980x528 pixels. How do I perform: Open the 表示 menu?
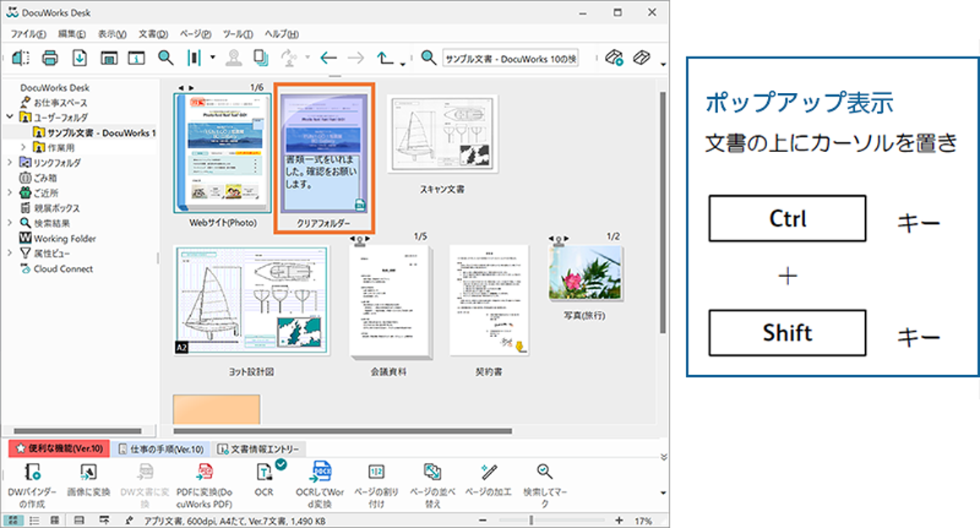point(112,34)
